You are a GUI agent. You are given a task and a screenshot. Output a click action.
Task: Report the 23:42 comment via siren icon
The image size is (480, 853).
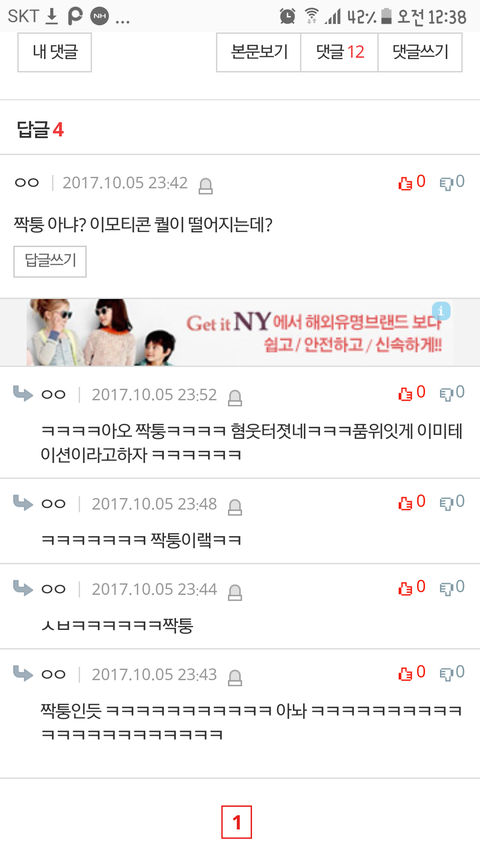click(205, 186)
